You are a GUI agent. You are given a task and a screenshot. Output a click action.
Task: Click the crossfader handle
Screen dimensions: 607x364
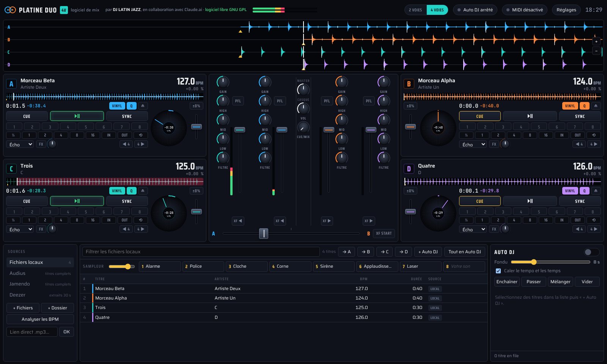click(263, 233)
